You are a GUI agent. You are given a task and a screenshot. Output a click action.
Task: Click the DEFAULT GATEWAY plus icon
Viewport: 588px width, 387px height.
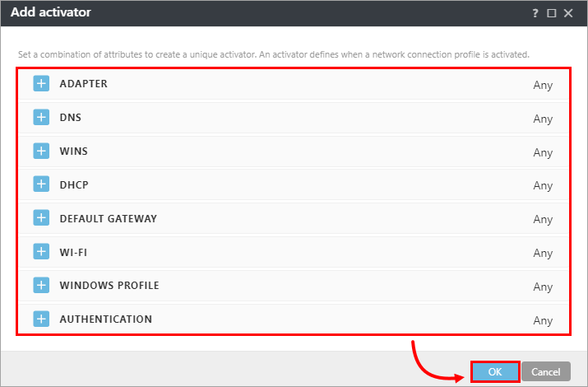(x=41, y=219)
